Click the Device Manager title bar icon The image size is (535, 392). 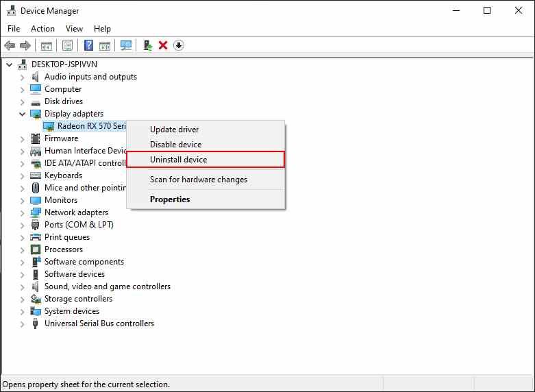click(x=11, y=10)
